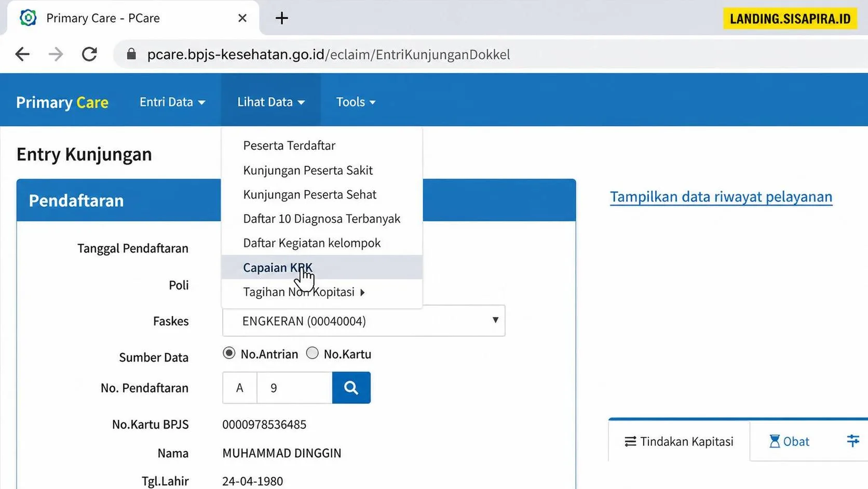Click the name MUHAMMAD DINGGIN

282,453
